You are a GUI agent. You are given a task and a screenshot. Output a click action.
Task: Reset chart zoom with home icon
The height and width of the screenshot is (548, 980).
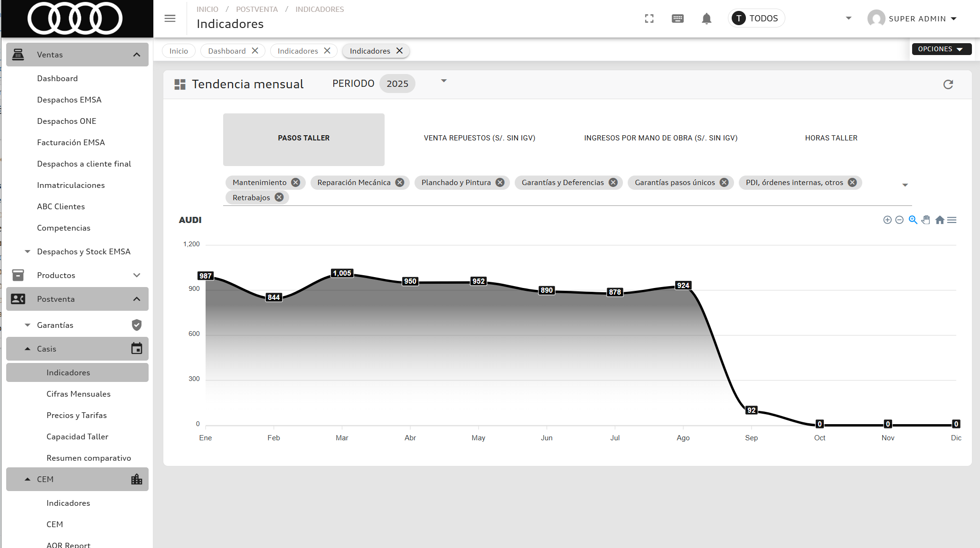coord(940,220)
